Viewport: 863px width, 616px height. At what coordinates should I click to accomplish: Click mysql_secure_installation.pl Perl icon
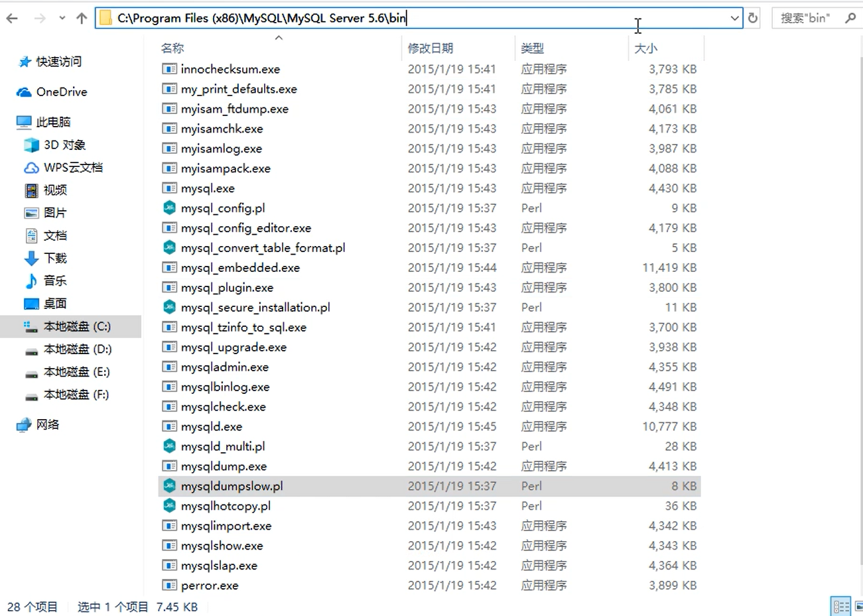pyautogui.click(x=170, y=307)
